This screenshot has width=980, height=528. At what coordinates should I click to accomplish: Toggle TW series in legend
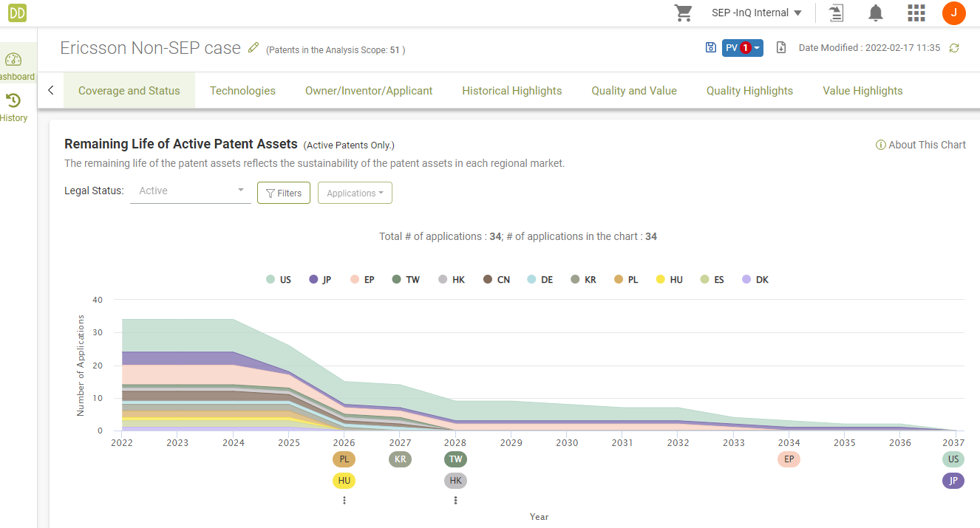click(406, 280)
